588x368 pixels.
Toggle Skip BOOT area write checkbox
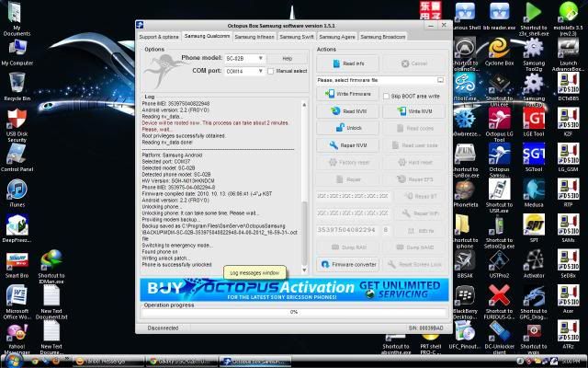pos(386,96)
